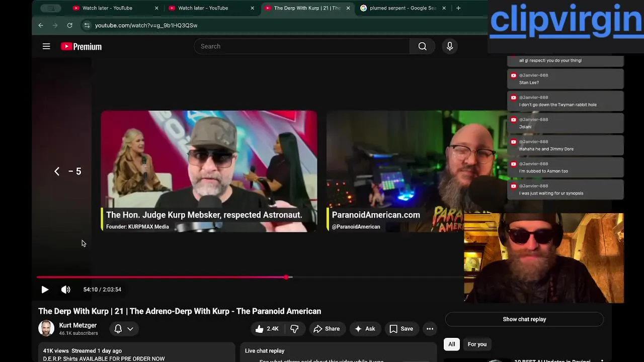Click the 46.1K subscribers text
644x362 pixels.
tap(78, 333)
